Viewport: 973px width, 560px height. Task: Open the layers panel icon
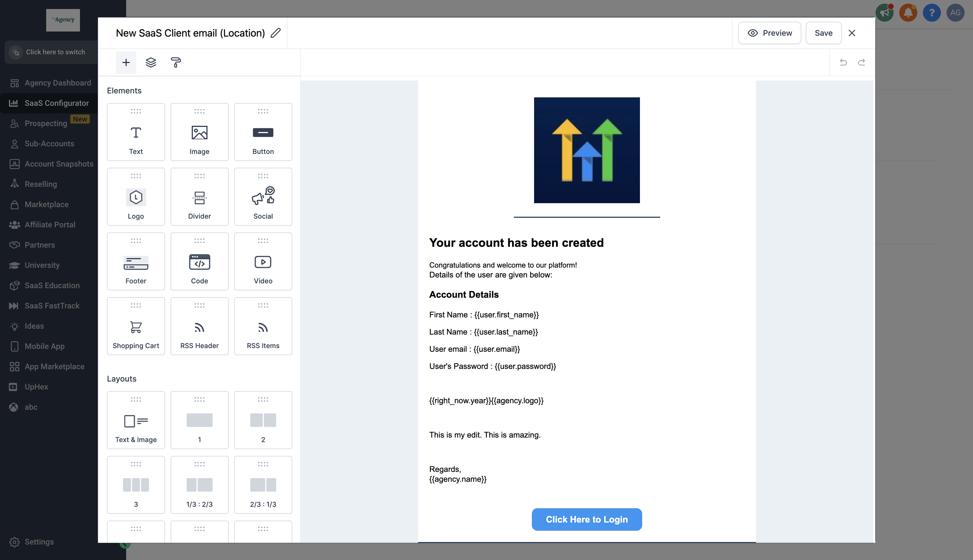[x=151, y=62]
